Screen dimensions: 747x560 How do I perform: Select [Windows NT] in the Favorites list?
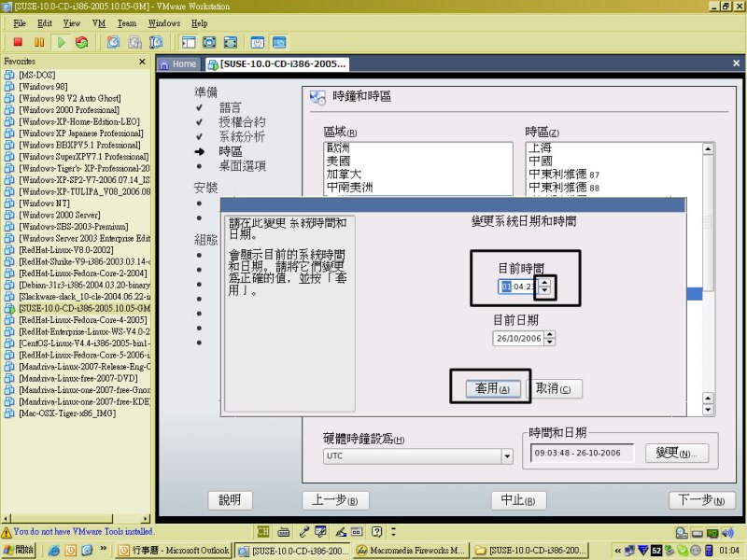point(44,203)
